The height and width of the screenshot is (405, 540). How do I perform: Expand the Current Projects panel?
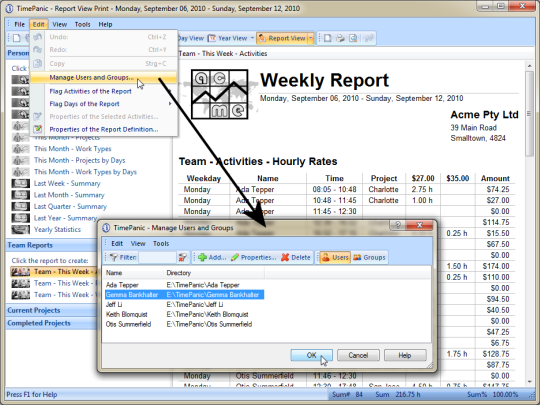pyautogui.click(x=52, y=310)
